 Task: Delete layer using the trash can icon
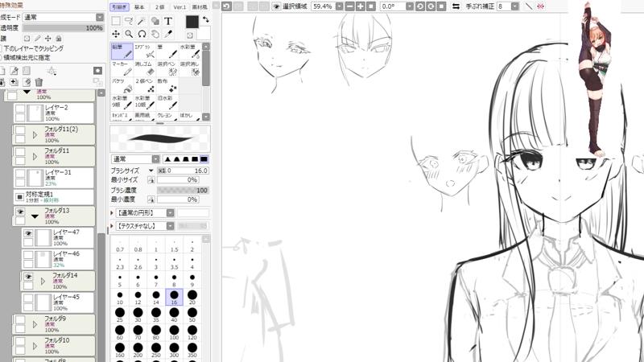(39, 81)
